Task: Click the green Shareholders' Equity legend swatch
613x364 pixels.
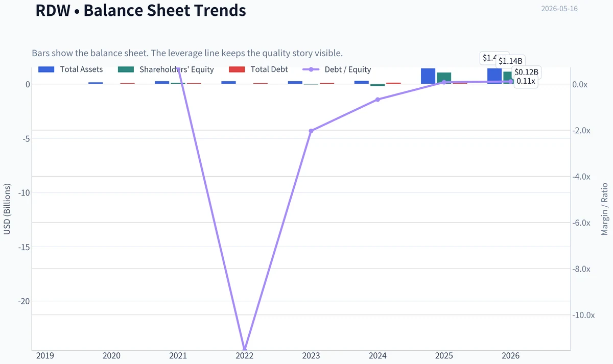Action: pyautogui.click(x=126, y=69)
